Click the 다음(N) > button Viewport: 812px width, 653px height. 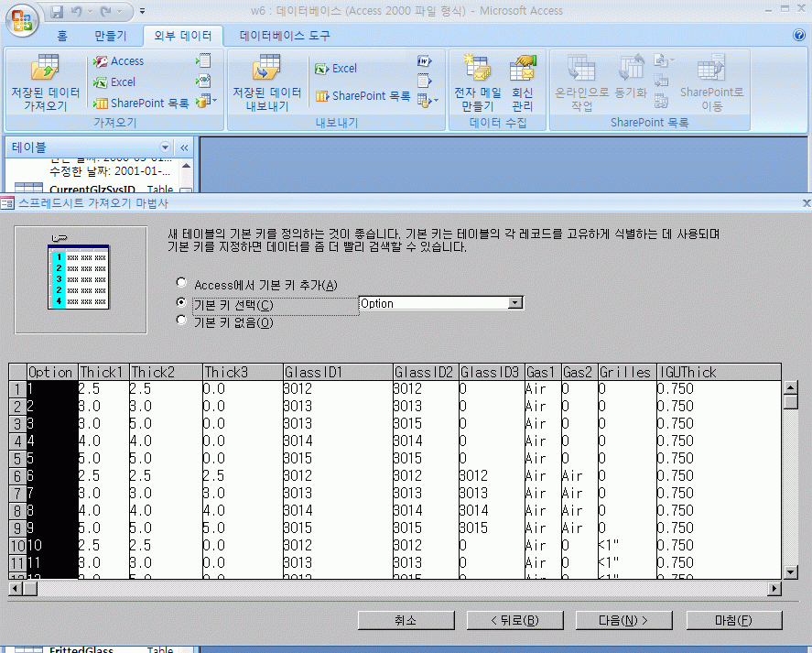click(x=623, y=620)
